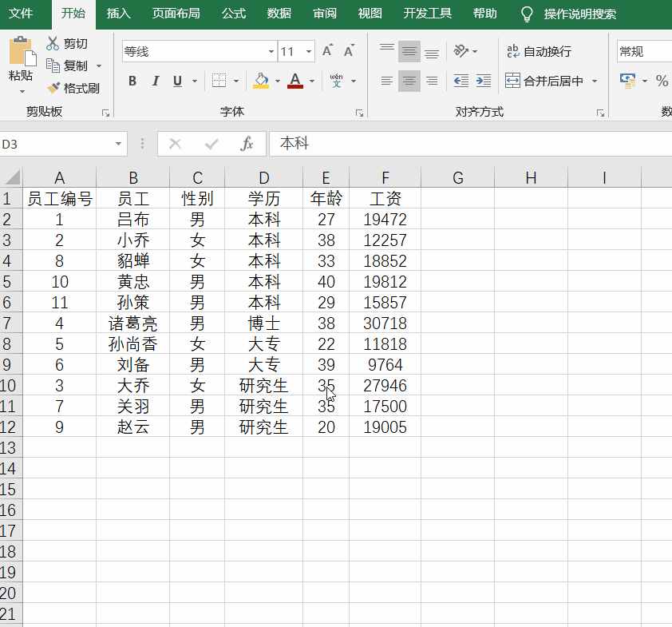Image resolution: width=672 pixels, height=627 pixels.
Task: Click the accounting number format icon
Action: coord(628,81)
